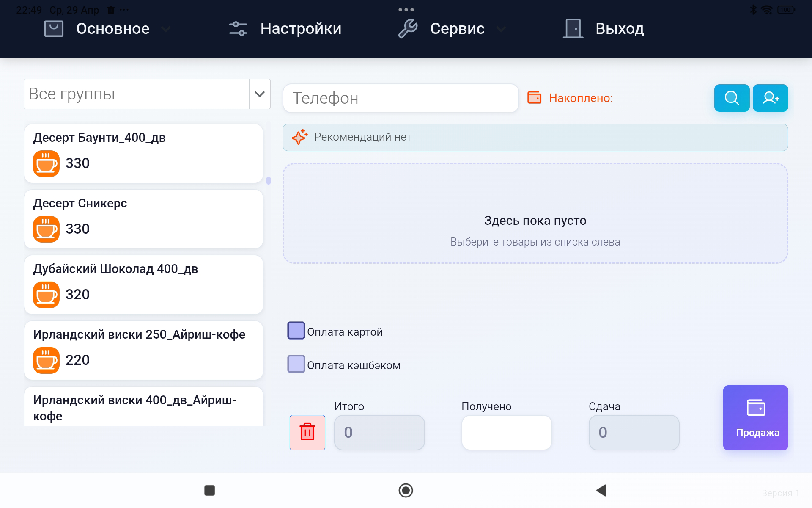Click the Продажа sale button
The image size is (812, 508).
click(756, 417)
